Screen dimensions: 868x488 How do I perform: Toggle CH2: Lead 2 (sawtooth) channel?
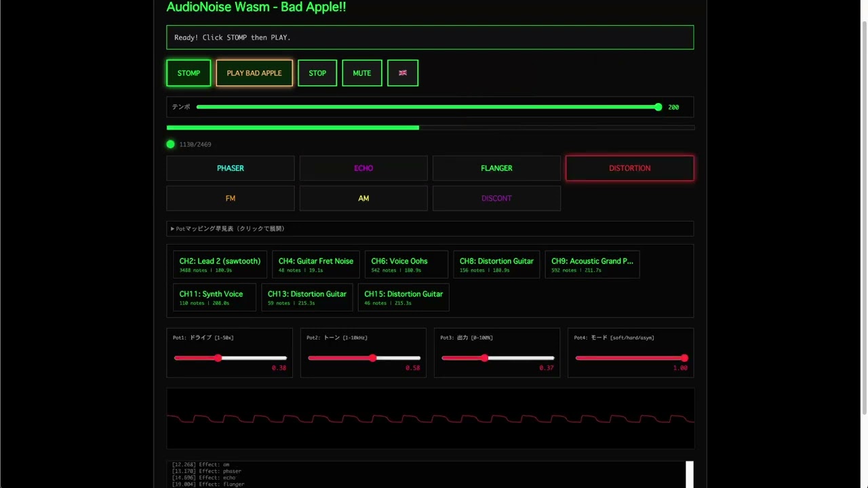[x=220, y=264]
